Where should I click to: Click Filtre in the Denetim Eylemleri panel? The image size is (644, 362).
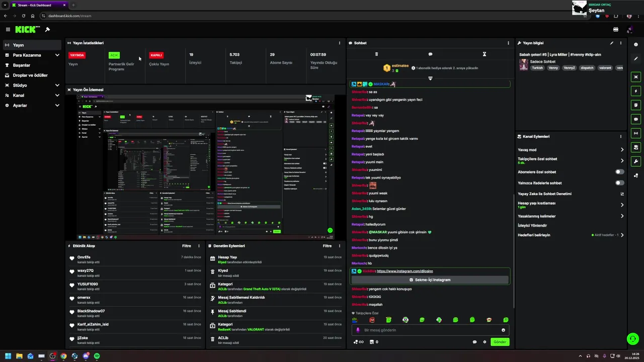(327, 246)
